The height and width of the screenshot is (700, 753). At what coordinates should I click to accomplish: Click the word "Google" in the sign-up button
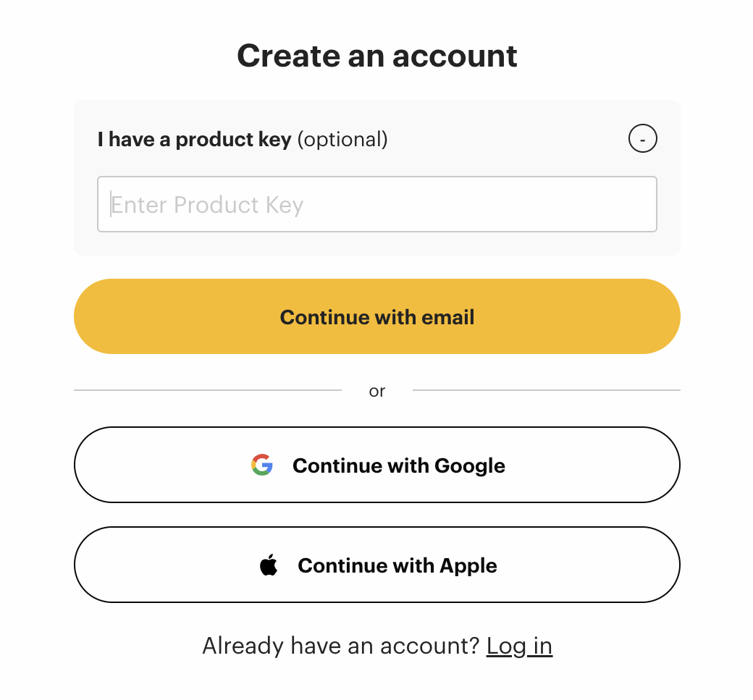[x=469, y=465]
